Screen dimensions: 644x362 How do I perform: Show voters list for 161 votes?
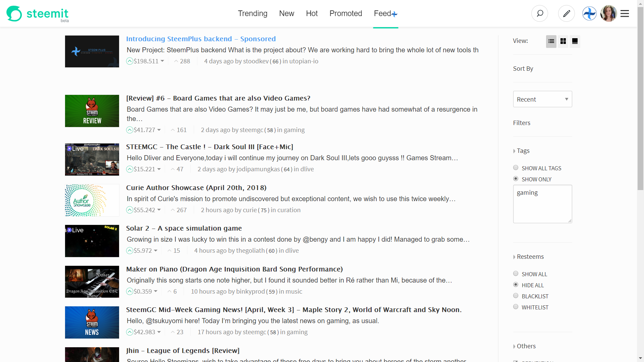[x=179, y=130]
